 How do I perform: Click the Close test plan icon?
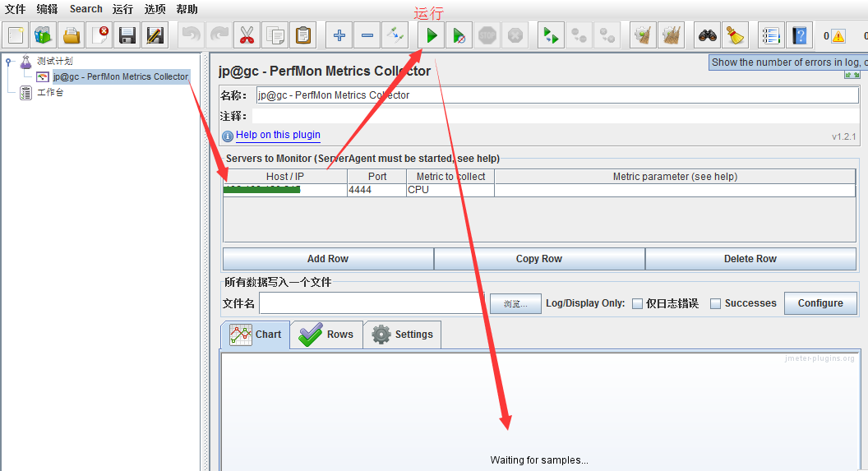point(100,35)
